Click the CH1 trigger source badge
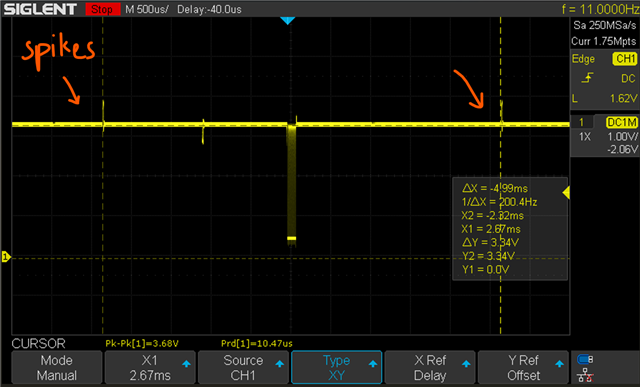 (x=625, y=59)
